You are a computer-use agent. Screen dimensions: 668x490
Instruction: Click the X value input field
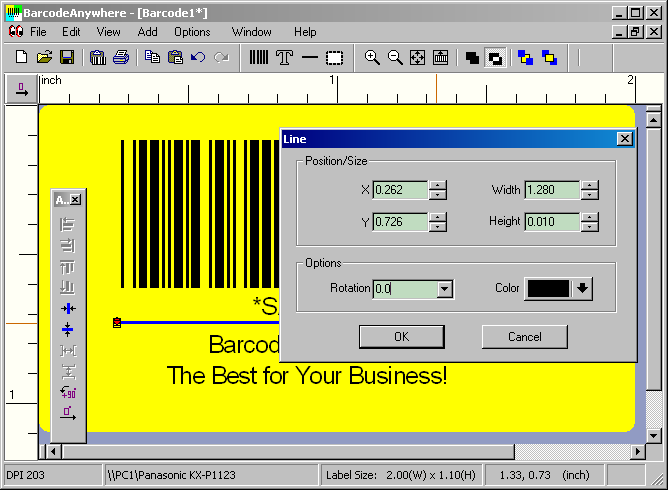(400, 190)
